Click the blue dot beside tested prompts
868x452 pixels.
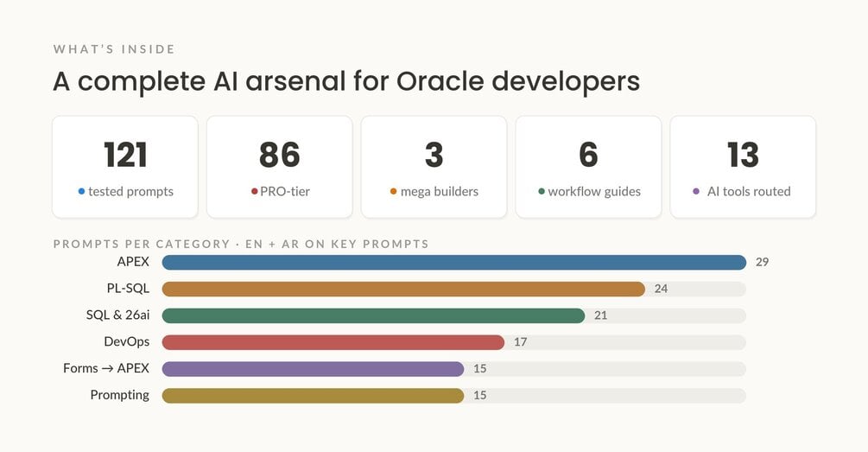81,191
